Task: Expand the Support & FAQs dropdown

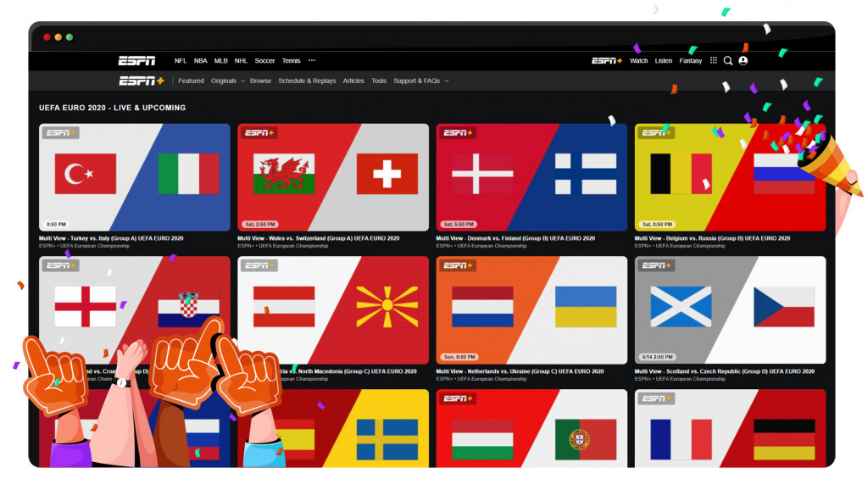Action: (x=420, y=81)
